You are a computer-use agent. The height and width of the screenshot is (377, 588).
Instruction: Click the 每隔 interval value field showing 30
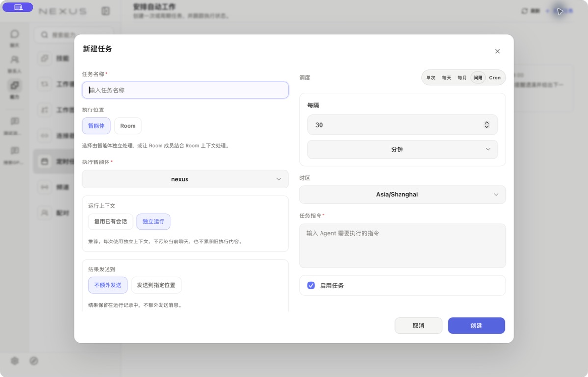(x=402, y=125)
